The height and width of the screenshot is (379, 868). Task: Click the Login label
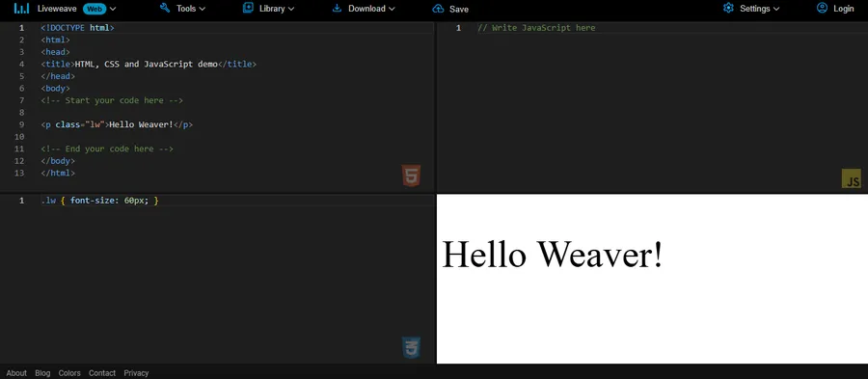coord(844,9)
